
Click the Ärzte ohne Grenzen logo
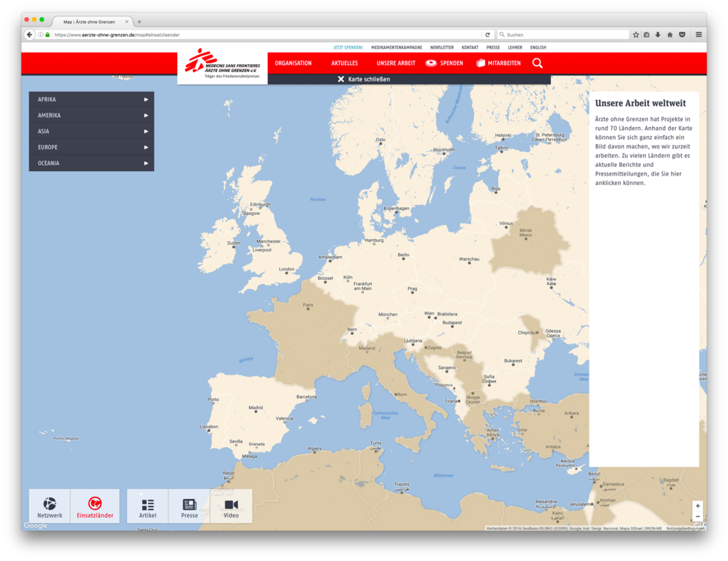click(223, 64)
